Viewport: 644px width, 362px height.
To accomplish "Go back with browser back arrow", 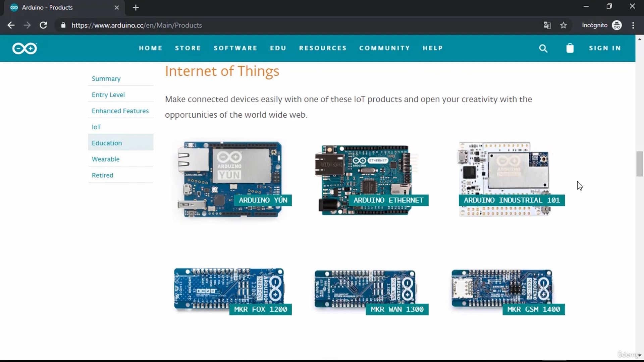I will pyautogui.click(x=11, y=25).
